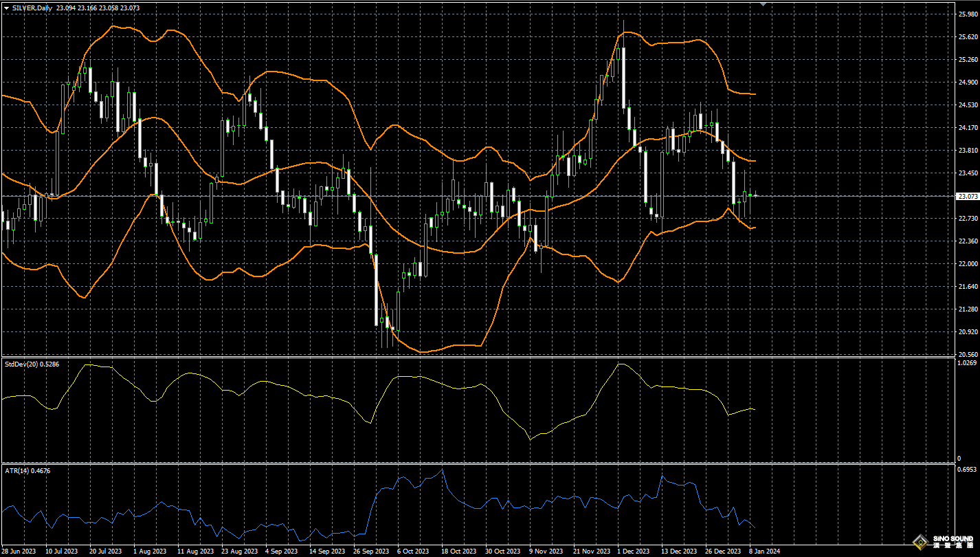Select the StdDev(20) 0.5286 indicator label
This screenshot has width=980, height=557.
tap(32, 363)
